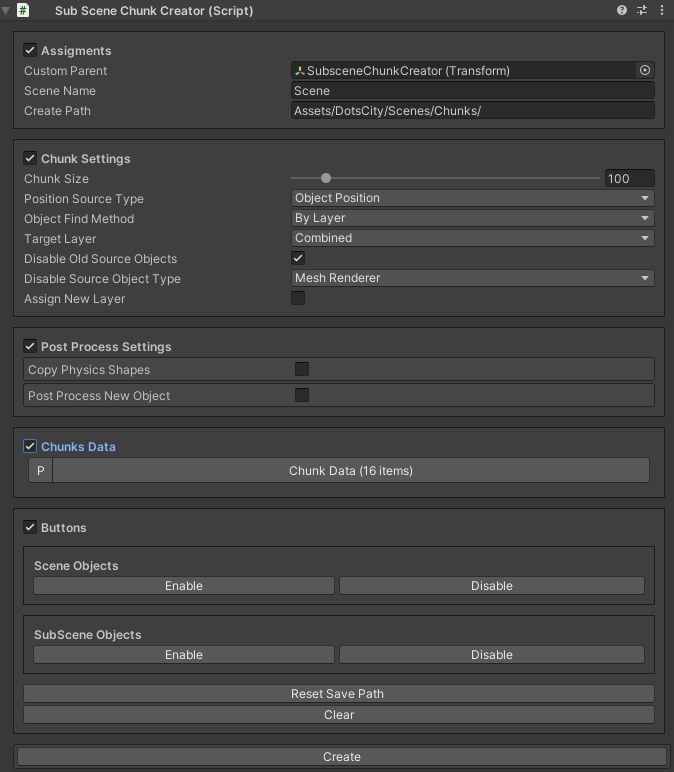674x772 pixels.
Task: Toggle the Assigments section checkbox
Action: [x=30, y=50]
